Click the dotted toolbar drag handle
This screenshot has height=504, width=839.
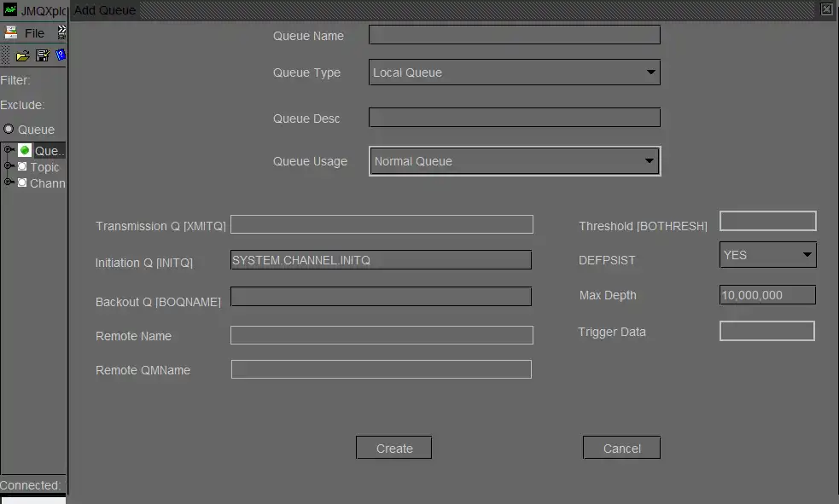[x=5, y=55]
